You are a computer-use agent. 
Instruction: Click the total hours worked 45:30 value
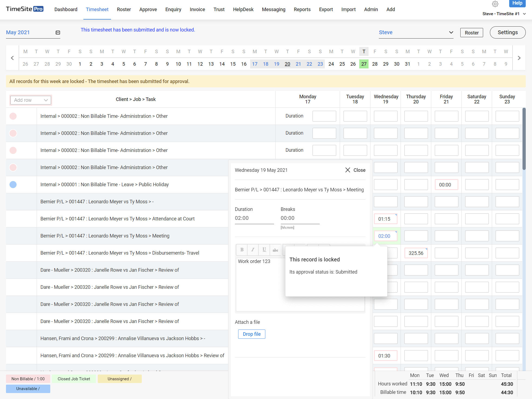(507, 384)
